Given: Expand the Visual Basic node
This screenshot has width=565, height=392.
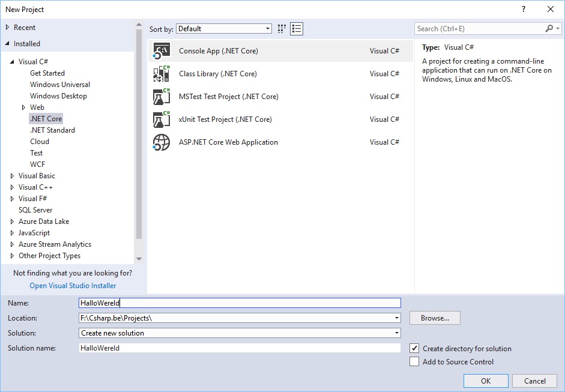Looking at the screenshot, I should pyautogui.click(x=12, y=176).
